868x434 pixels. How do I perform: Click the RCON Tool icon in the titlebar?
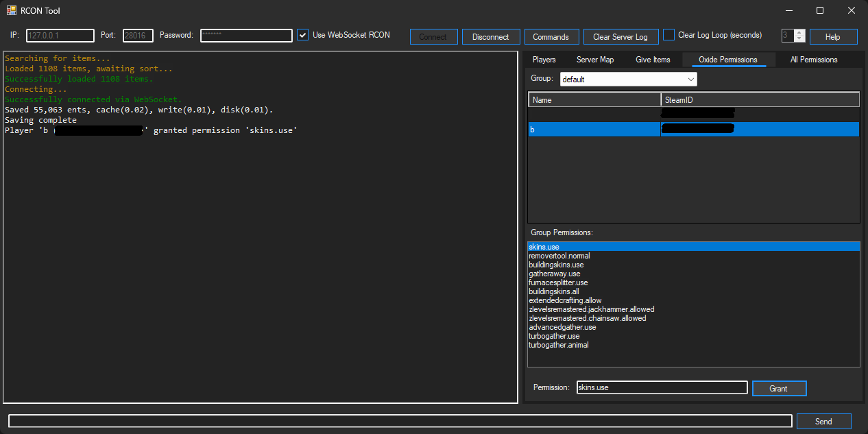point(10,10)
